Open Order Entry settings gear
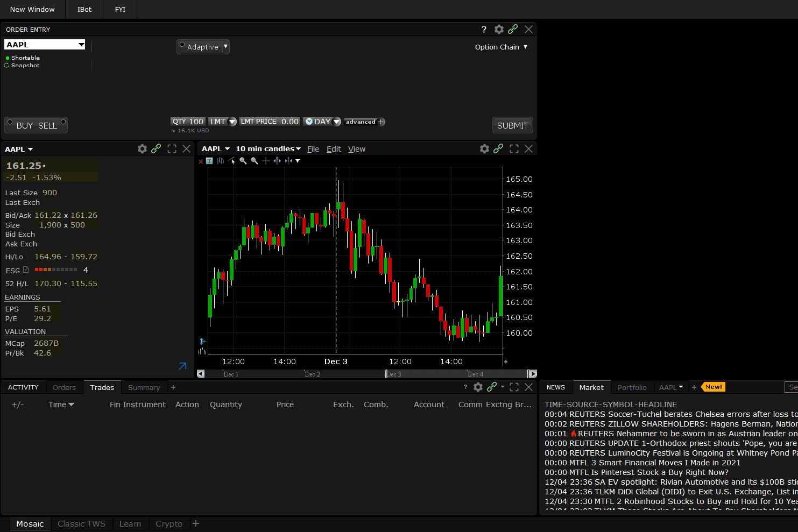Screen dimensions: 798x532 click(499, 30)
